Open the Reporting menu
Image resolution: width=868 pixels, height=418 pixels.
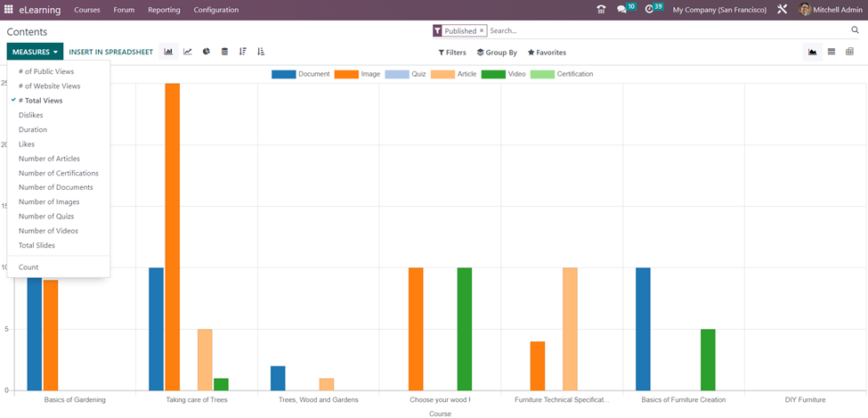(164, 10)
